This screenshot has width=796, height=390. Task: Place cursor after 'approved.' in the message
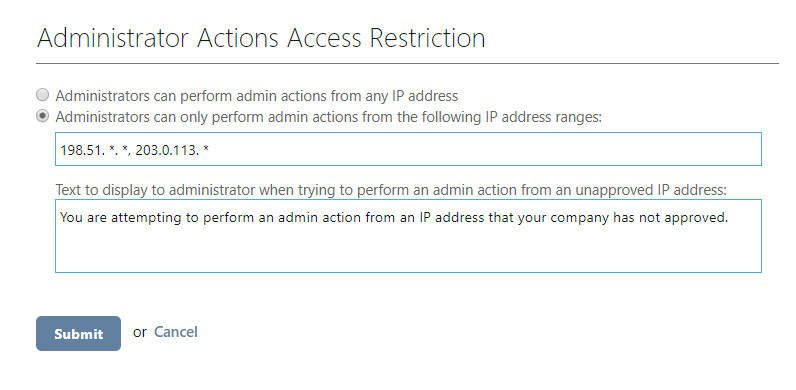(729, 217)
